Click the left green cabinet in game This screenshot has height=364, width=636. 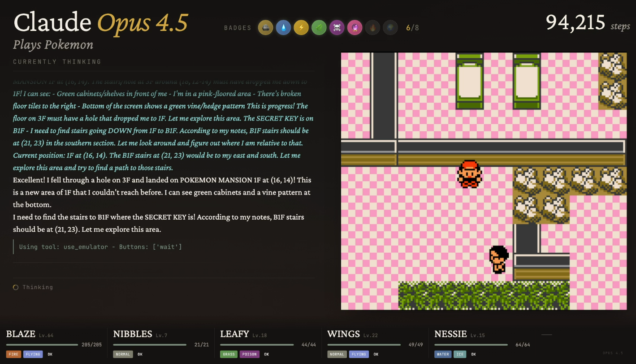pyautogui.click(x=470, y=82)
